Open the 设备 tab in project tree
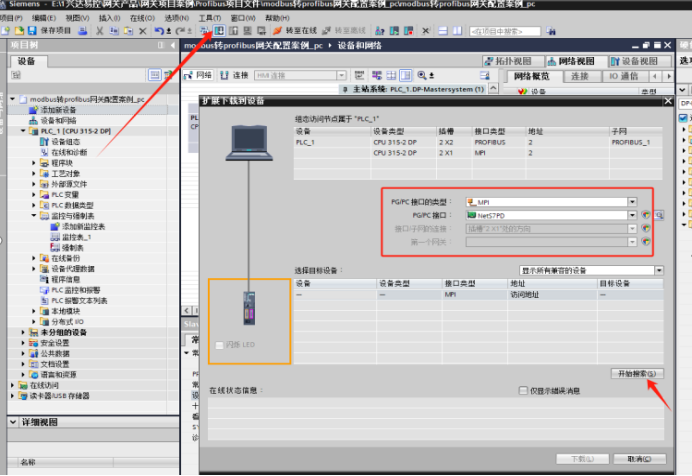 tap(26, 61)
